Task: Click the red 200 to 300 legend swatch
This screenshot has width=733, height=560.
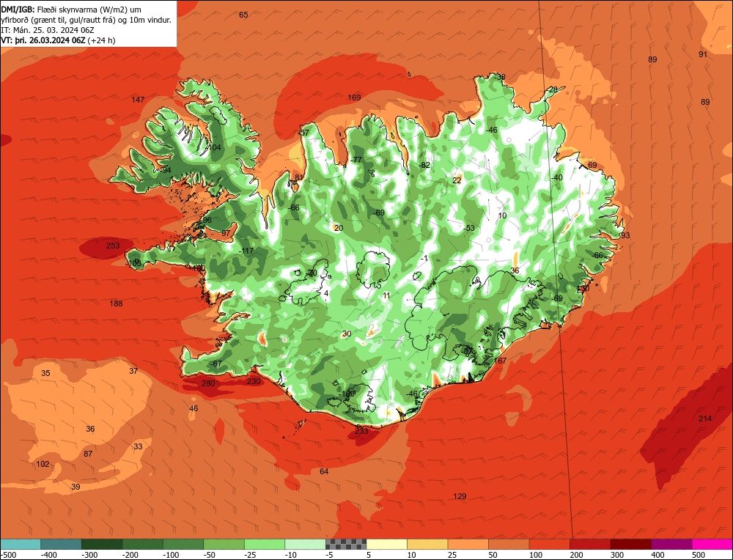Action: point(590,544)
